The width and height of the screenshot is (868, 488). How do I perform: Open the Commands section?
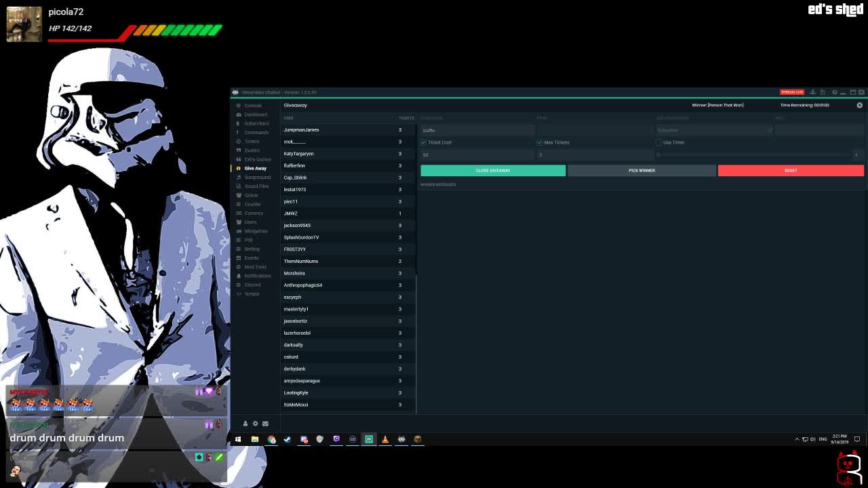click(256, 132)
